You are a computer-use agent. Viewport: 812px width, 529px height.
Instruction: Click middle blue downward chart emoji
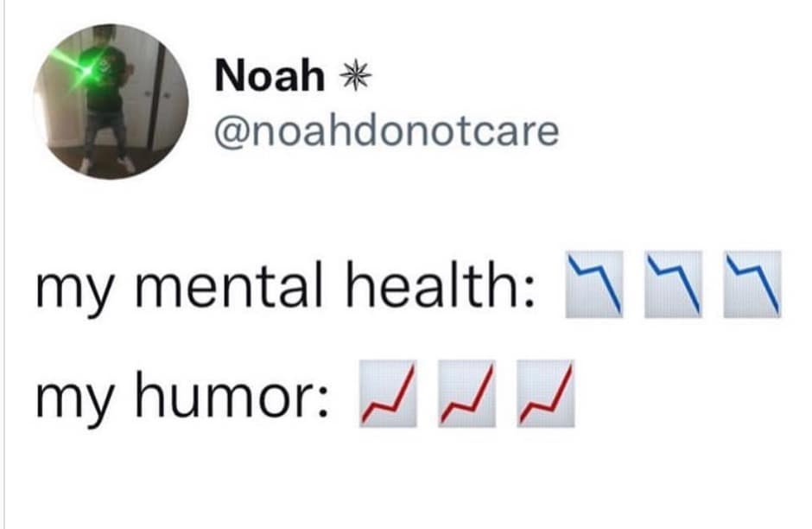(674, 284)
